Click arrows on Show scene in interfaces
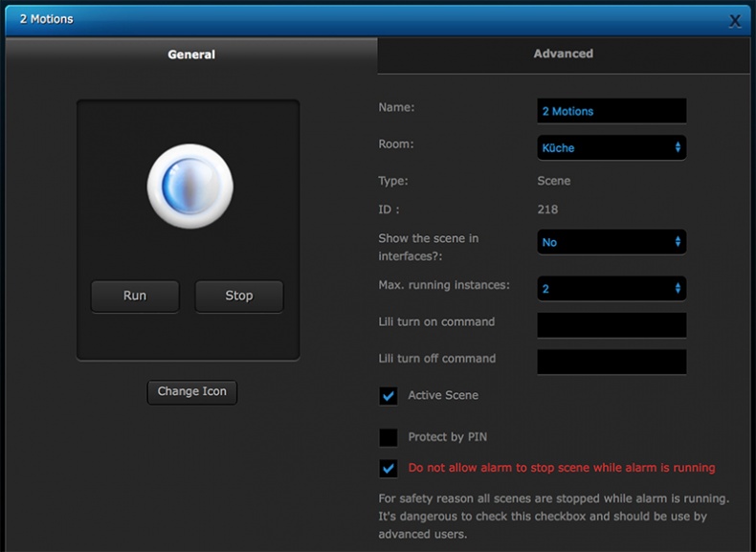 (678, 242)
